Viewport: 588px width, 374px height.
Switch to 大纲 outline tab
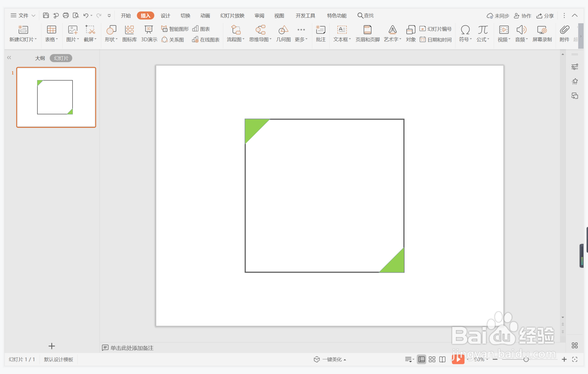click(x=40, y=58)
